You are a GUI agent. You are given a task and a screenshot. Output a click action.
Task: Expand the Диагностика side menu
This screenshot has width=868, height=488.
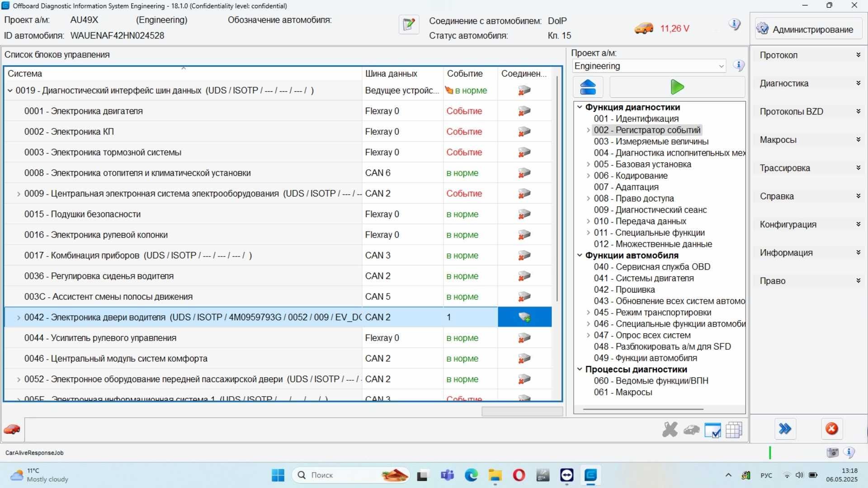point(809,83)
